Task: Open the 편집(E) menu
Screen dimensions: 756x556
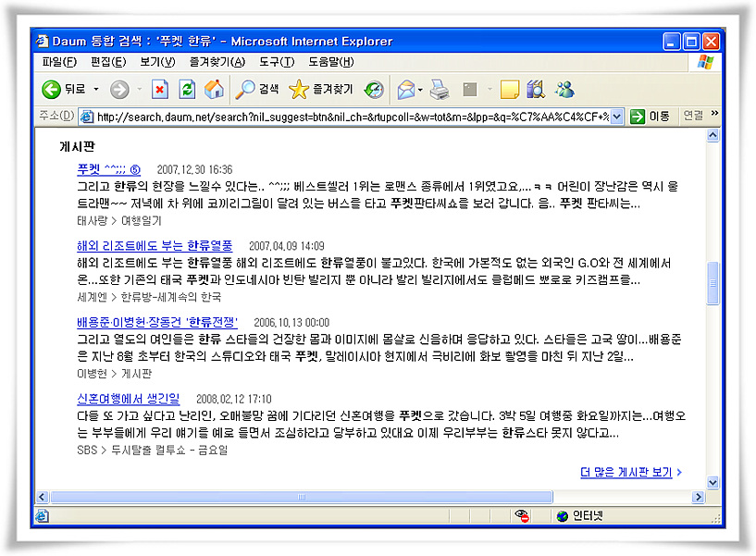Action: coord(108,62)
